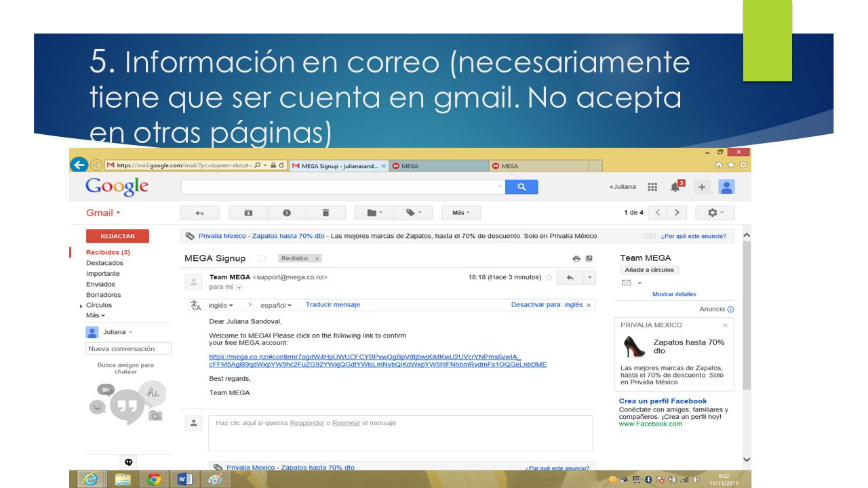
Task: Open the Labels tag dropdown
Action: click(x=413, y=213)
